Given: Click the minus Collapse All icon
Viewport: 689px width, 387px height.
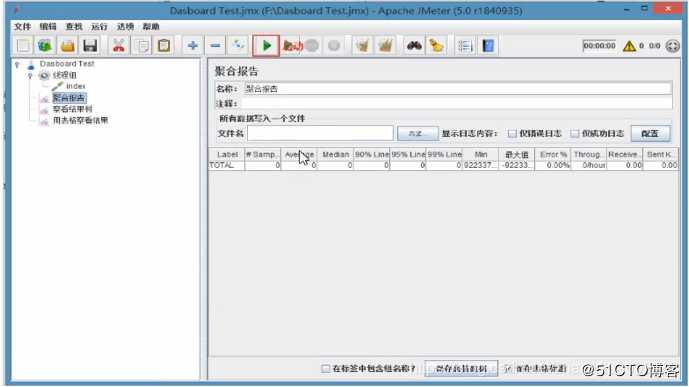Looking at the screenshot, I should click(215, 46).
